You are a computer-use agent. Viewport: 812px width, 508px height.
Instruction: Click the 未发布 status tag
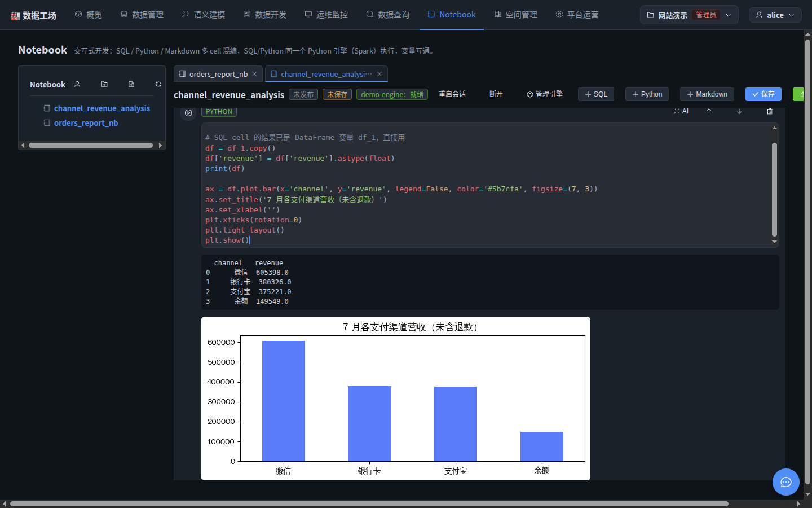click(x=303, y=94)
